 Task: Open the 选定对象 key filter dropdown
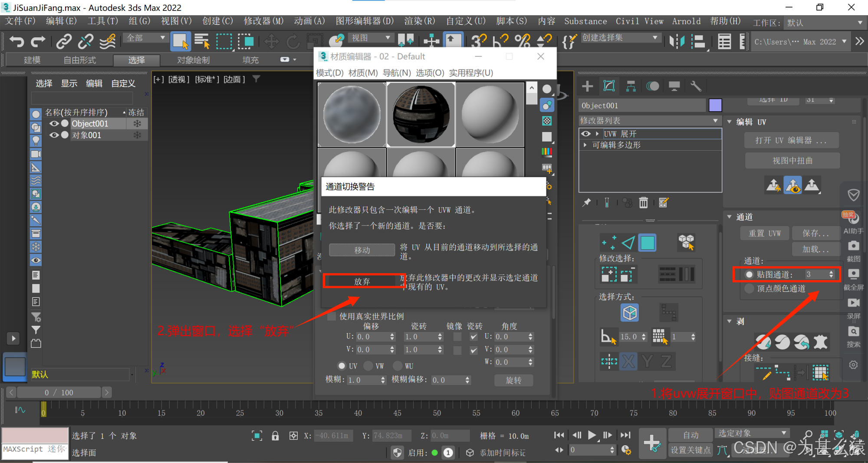[752, 433]
